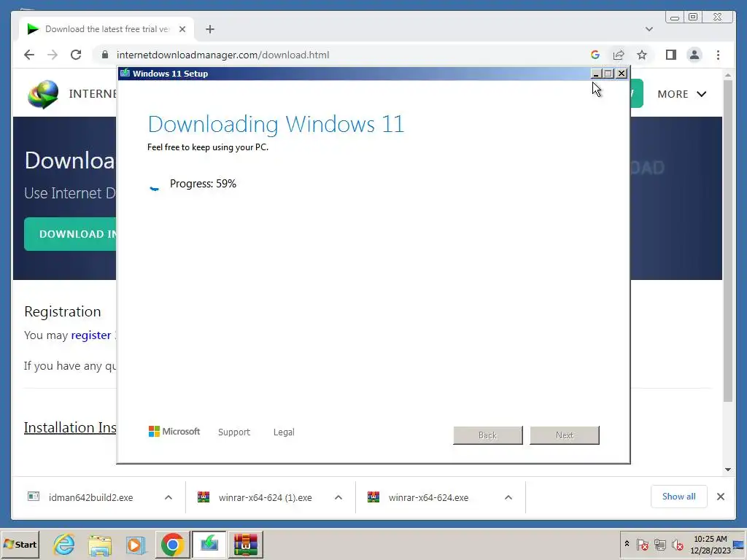Click the Chrome forward arrow
The width and height of the screenshot is (747, 560).
click(53, 55)
